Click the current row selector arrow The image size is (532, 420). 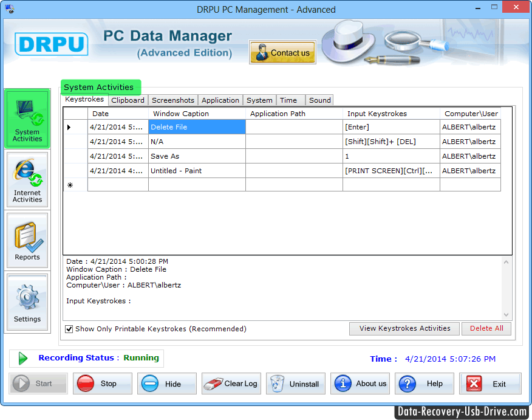pyautogui.click(x=69, y=127)
